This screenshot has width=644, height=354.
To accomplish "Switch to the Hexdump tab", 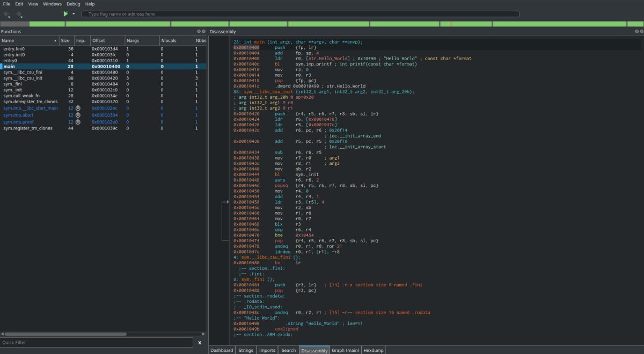I will point(374,350).
